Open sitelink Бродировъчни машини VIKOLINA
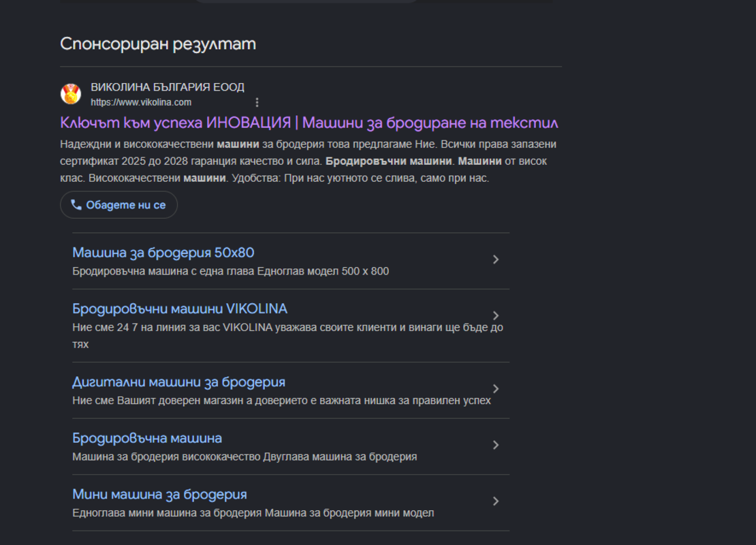The image size is (756, 545). pos(180,309)
